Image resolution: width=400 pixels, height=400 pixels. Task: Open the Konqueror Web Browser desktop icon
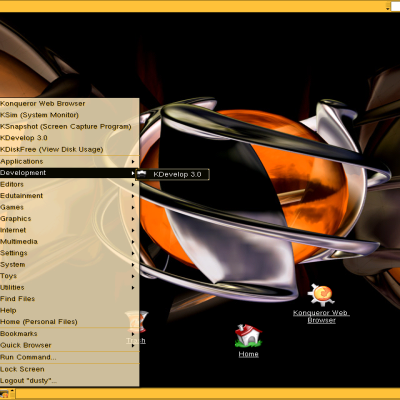coord(321,304)
